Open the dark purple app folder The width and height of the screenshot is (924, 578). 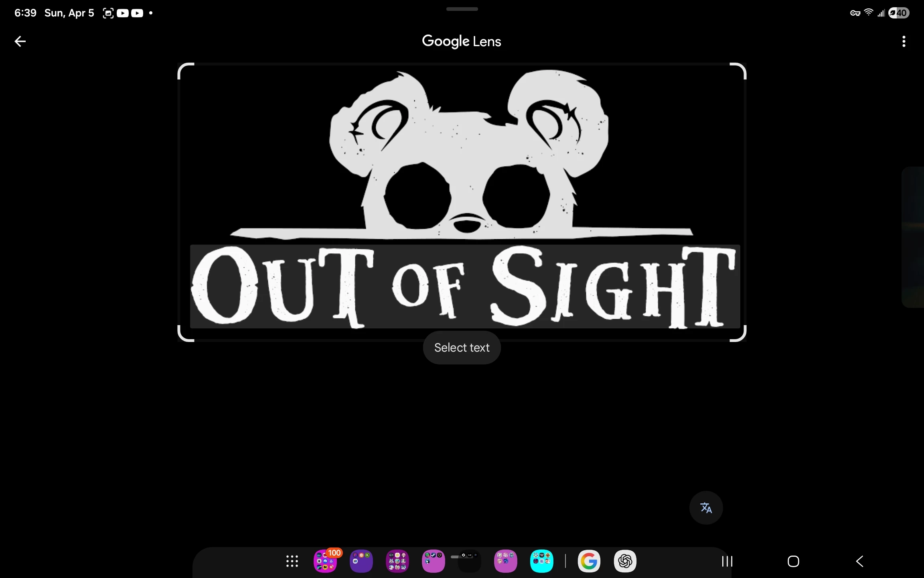tap(361, 561)
